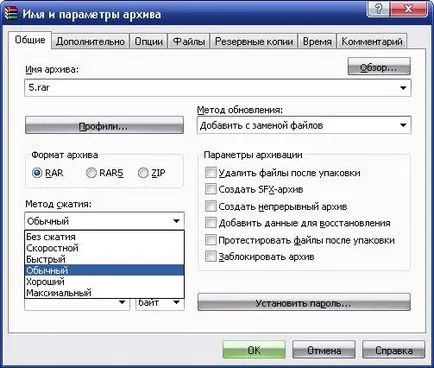This screenshot has height=368, width=434.
Task: Check Протестировать файлы после упаковки
Action: (x=211, y=240)
